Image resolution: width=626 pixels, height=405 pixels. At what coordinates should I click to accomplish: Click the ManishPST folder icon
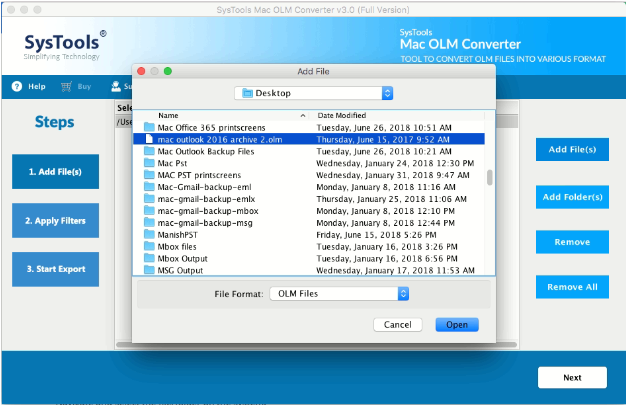tap(150, 235)
